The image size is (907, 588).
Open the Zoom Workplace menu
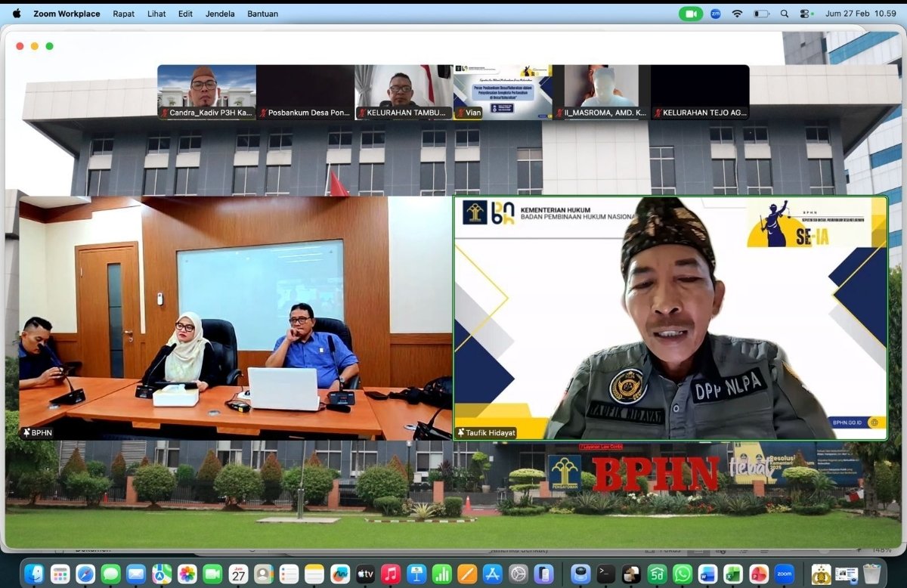(x=67, y=14)
